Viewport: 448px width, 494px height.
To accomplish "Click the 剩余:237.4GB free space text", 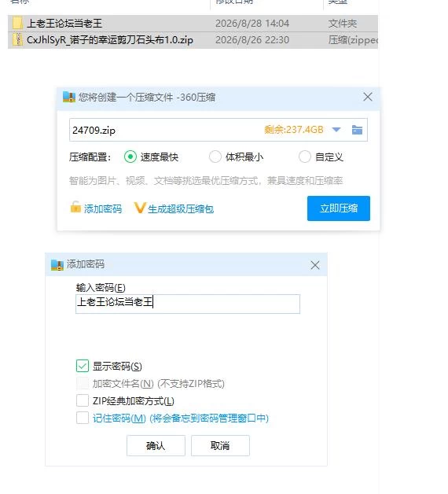I will point(294,130).
